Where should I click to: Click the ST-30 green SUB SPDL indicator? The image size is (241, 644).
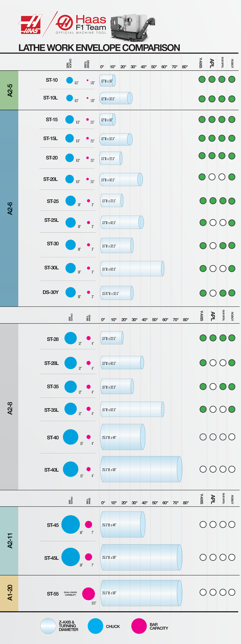click(223, 245)
